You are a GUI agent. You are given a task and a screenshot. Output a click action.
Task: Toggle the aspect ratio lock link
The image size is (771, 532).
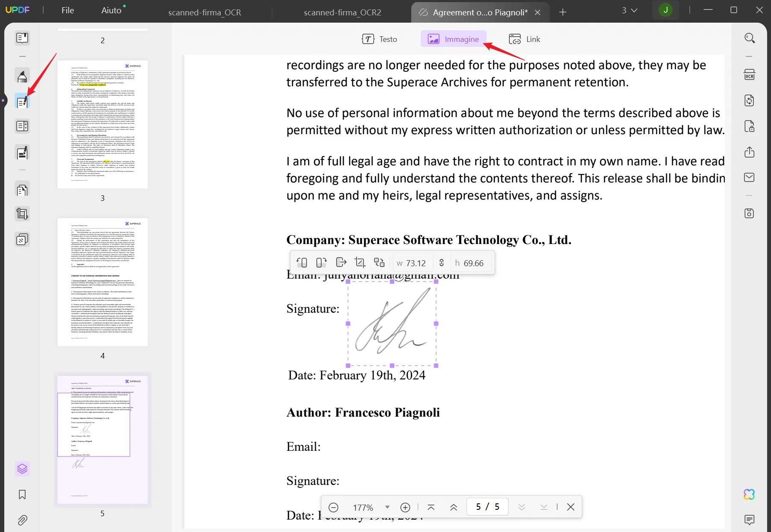tap(442, 263)
